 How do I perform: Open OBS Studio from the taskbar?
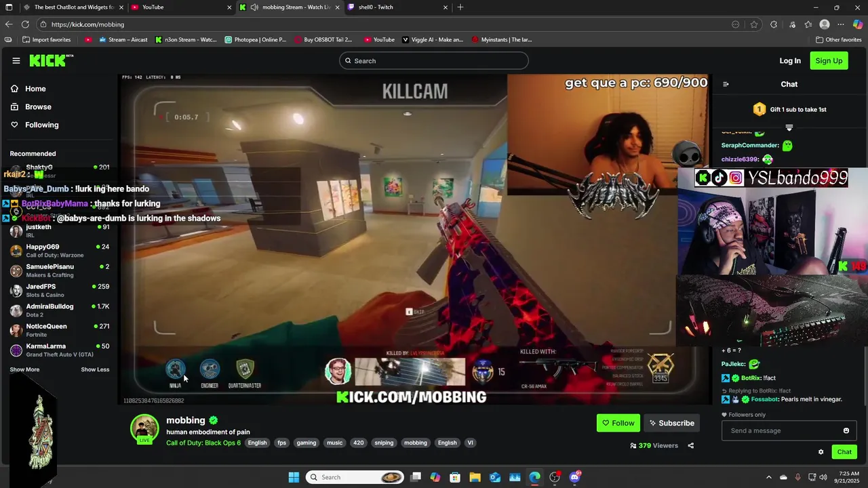pos(555,477)
